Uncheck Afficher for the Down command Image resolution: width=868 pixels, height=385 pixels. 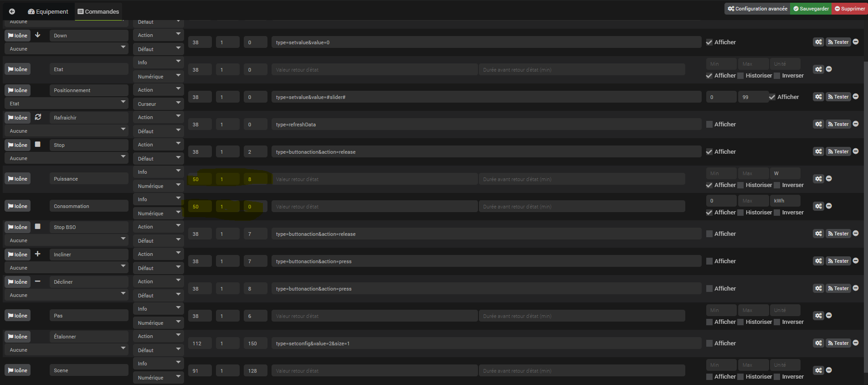[x=709, y=42]
